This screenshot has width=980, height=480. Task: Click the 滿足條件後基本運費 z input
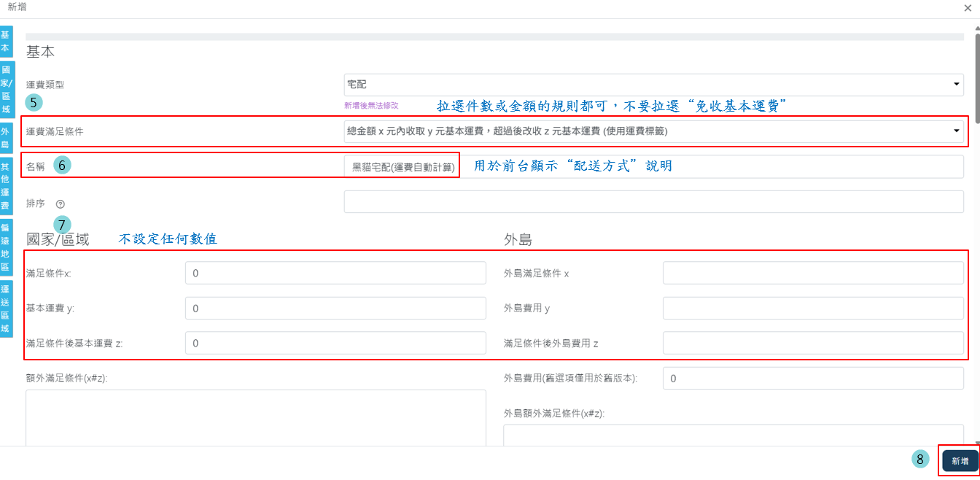tap(335, 343)
